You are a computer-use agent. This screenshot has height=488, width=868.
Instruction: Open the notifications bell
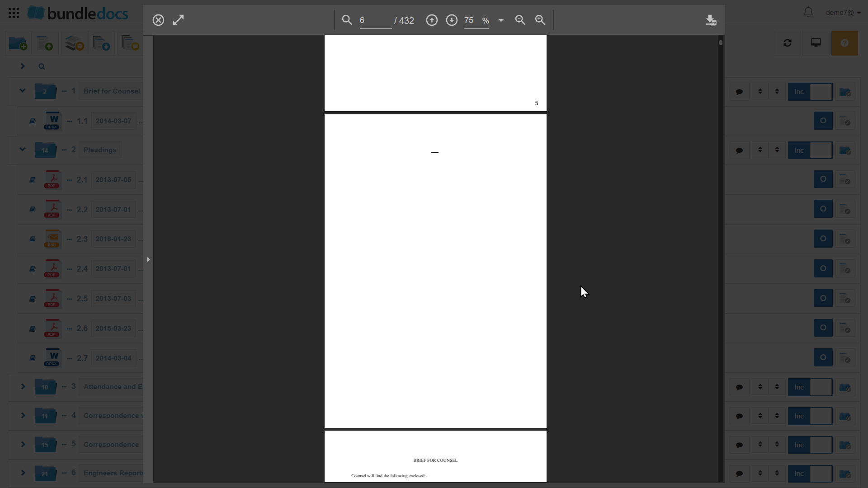808,13
